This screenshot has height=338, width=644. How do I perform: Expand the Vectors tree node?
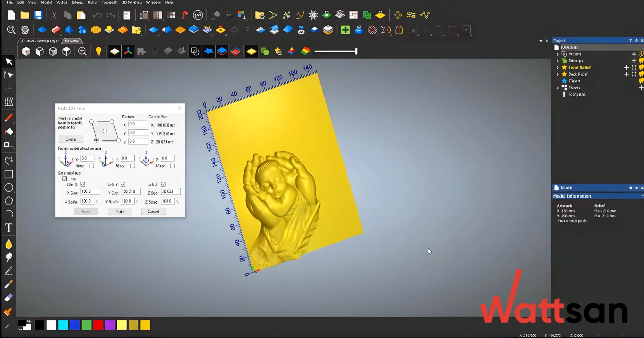click(x=558, y=54)
